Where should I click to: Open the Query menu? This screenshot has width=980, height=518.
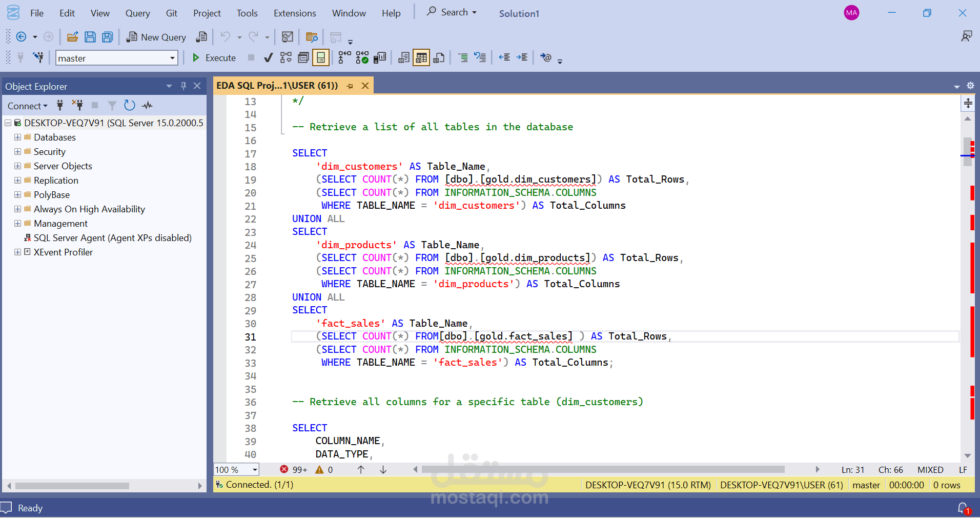click(137, 13)
